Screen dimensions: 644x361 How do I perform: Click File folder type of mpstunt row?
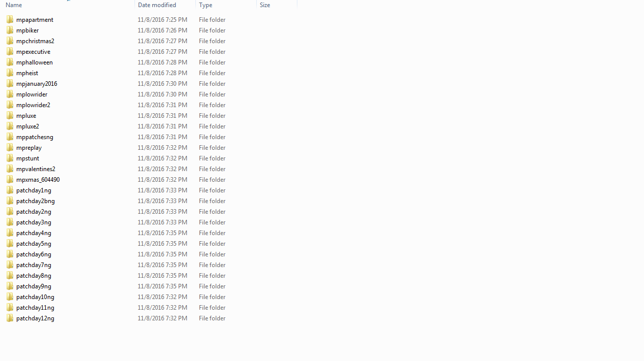(212, 158)
